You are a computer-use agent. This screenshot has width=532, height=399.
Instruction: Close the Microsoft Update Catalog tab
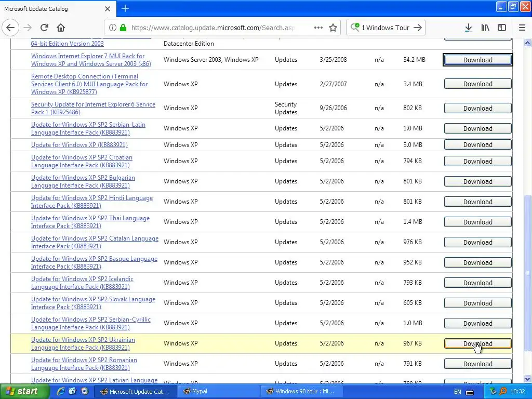tap(107, 9)
